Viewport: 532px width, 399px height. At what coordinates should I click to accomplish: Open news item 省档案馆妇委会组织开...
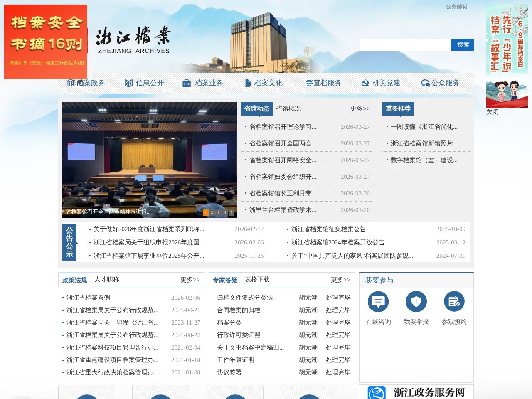283,177
